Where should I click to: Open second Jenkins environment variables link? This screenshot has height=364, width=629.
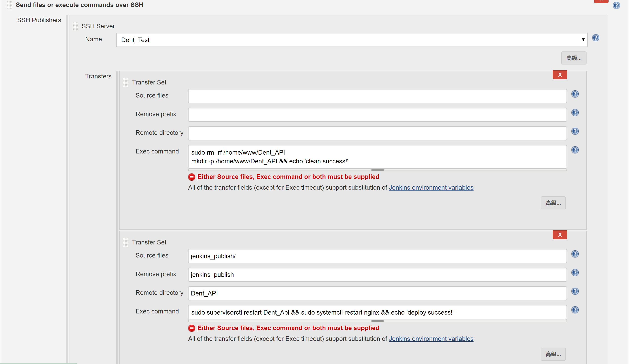pos(431,339)
